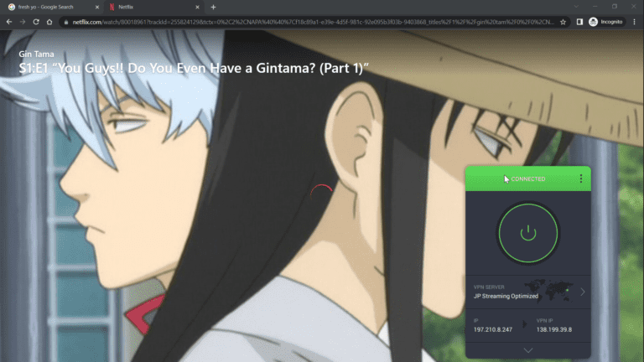The image size is (644, 362).
Task: Click the CONNECTED status header
Action: coord(527,178)
